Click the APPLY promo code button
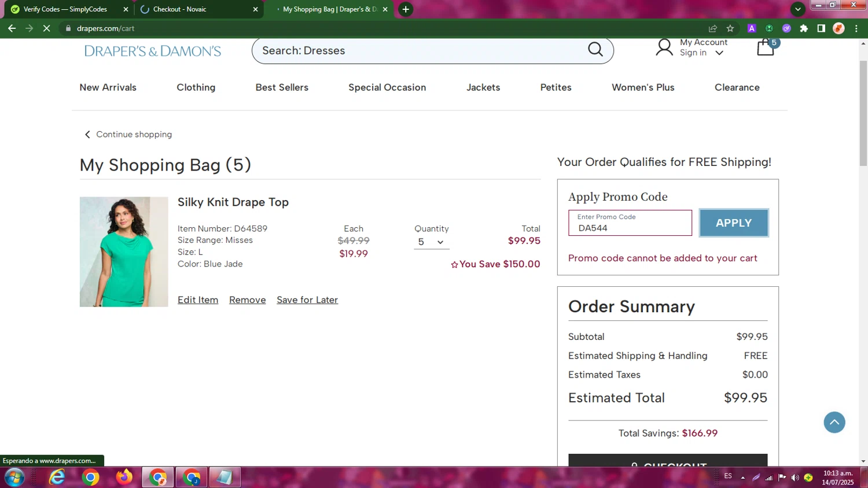868x488 pixels. pos(734,223)
